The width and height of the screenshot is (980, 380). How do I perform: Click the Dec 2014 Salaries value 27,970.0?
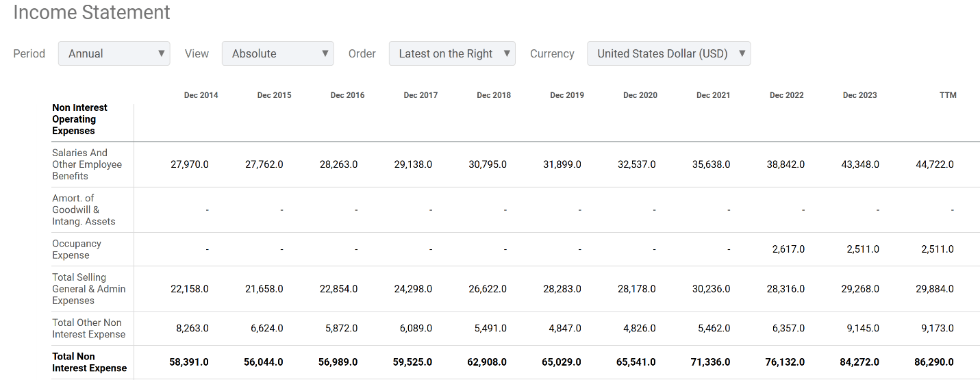pos(189,164)
